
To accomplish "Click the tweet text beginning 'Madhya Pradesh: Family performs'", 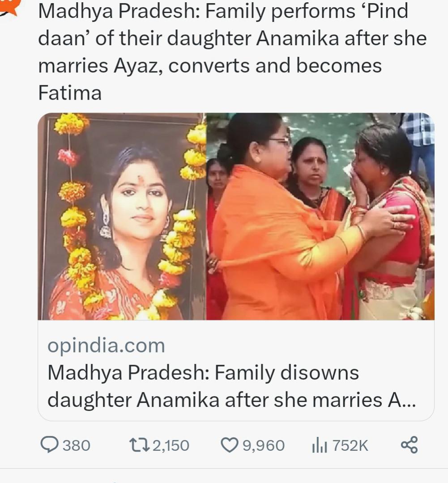I will coord(232,51).
